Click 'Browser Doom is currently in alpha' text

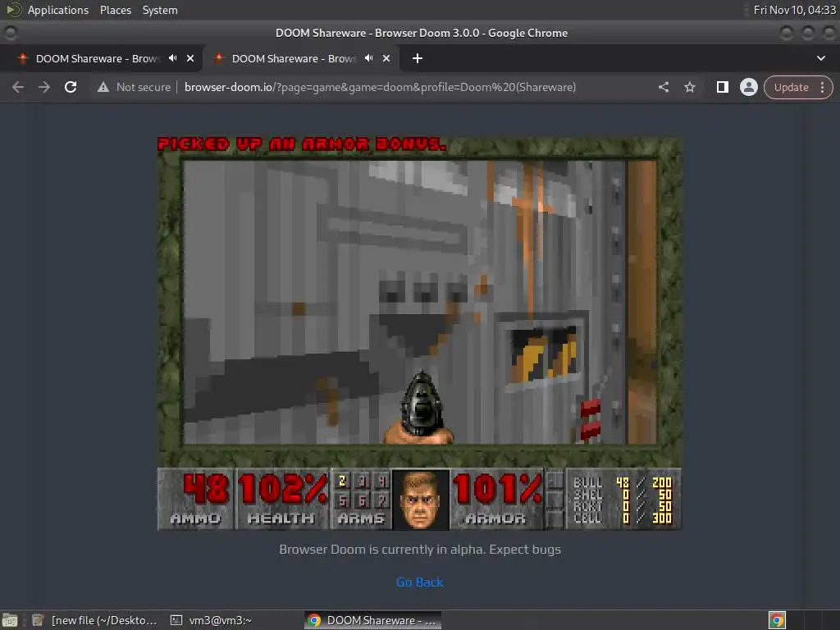[420, 549]
